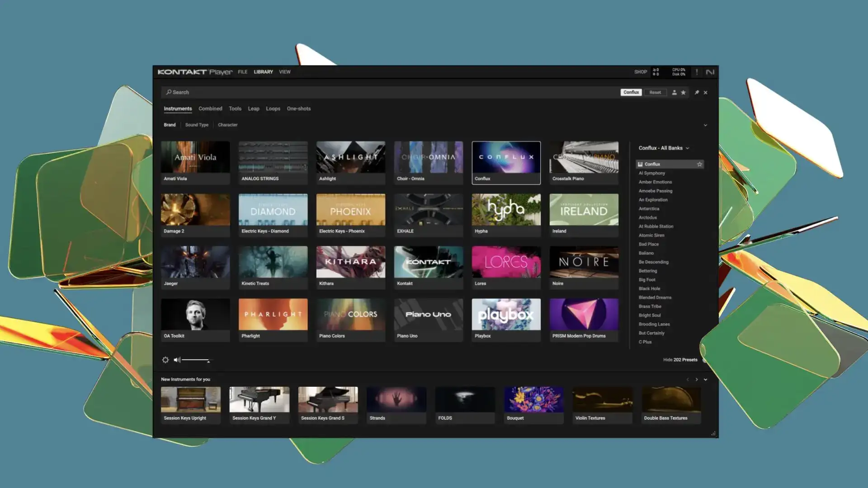This screenshot has height=488, width=868.
Task: Open the Conflux - All Banks dropdown
Action: 664,148
